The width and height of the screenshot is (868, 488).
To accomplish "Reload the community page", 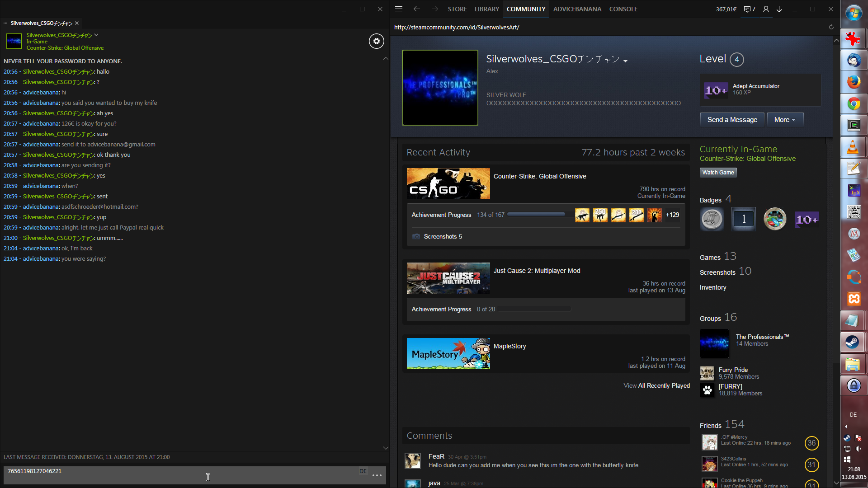I will pyautogui.click(x=831, y=27).
